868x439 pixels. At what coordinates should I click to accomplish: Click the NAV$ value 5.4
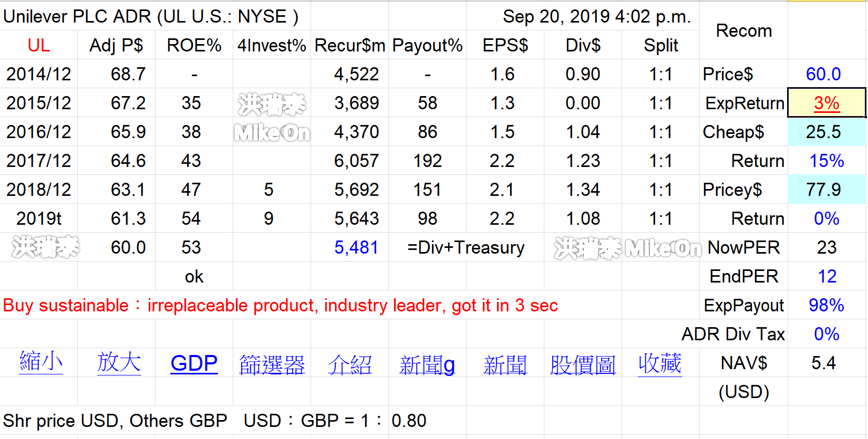(823, 363)
